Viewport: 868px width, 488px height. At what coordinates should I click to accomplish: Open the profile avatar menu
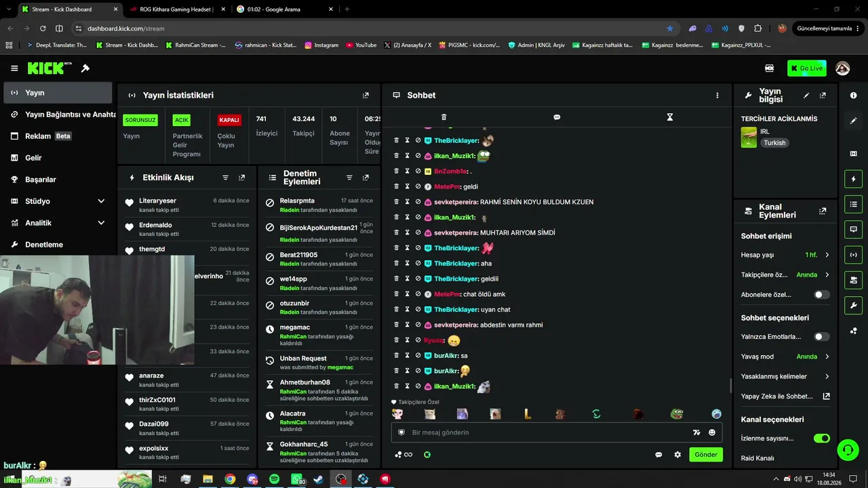click(843, 68)
